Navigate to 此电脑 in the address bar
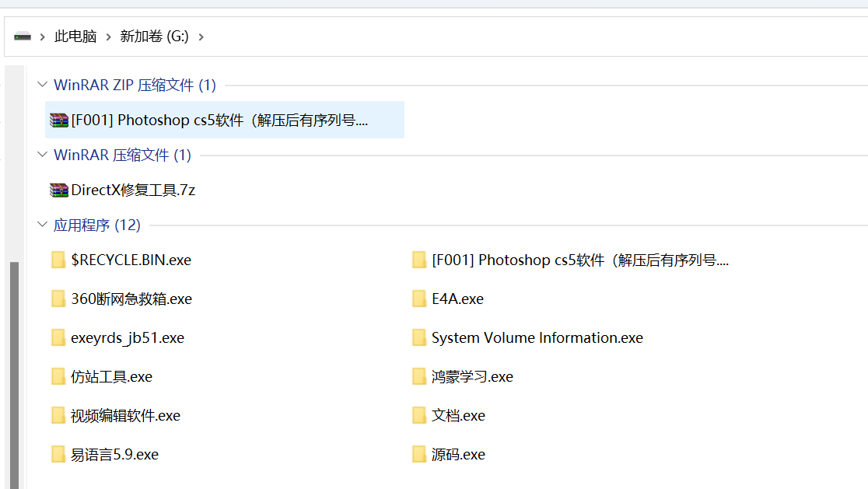 (x=76, y=37)
